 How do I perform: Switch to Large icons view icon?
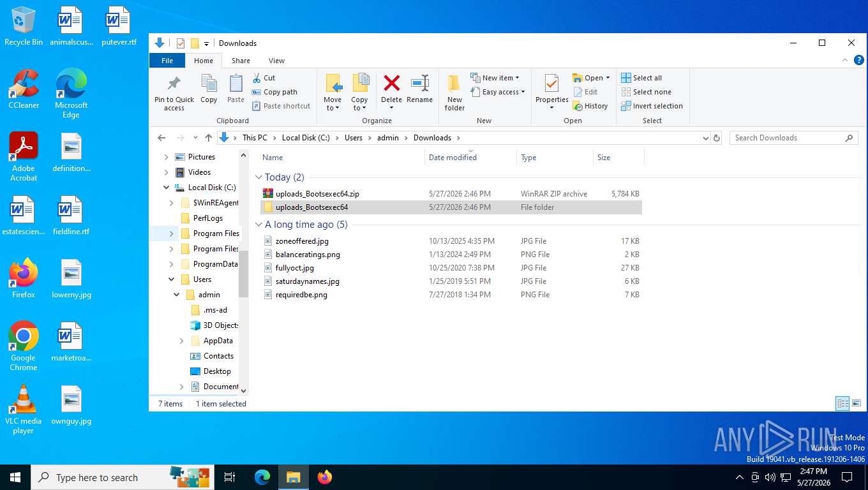(x=857, y=403)
